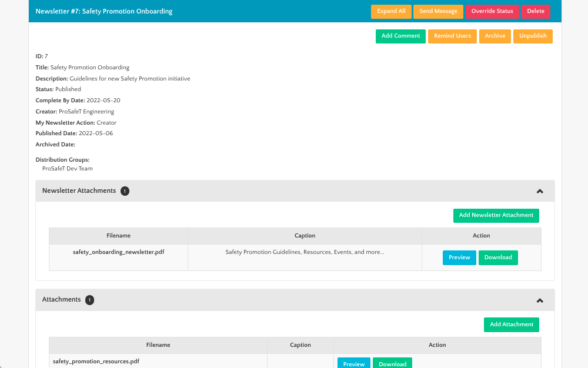Click the Newsletter Attachments section title
Screen dimensions: 588x368
pyautogui.click(x=79, y=190)
